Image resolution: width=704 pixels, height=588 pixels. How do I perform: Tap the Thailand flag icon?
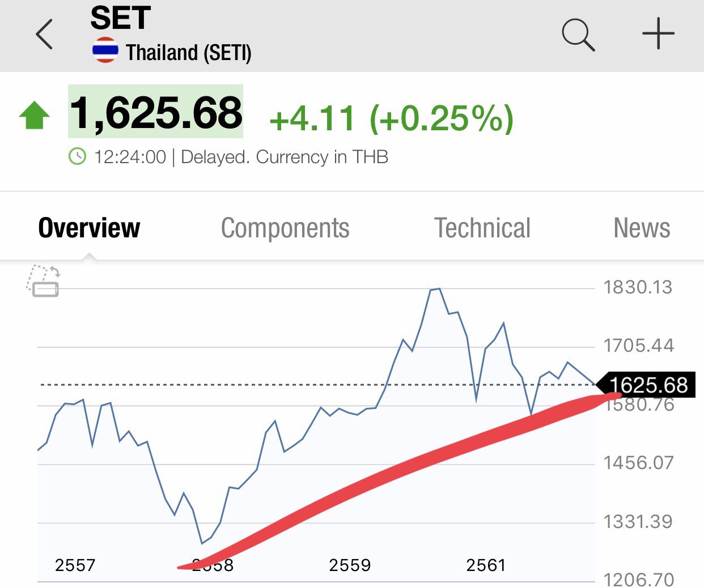point(105,52)
